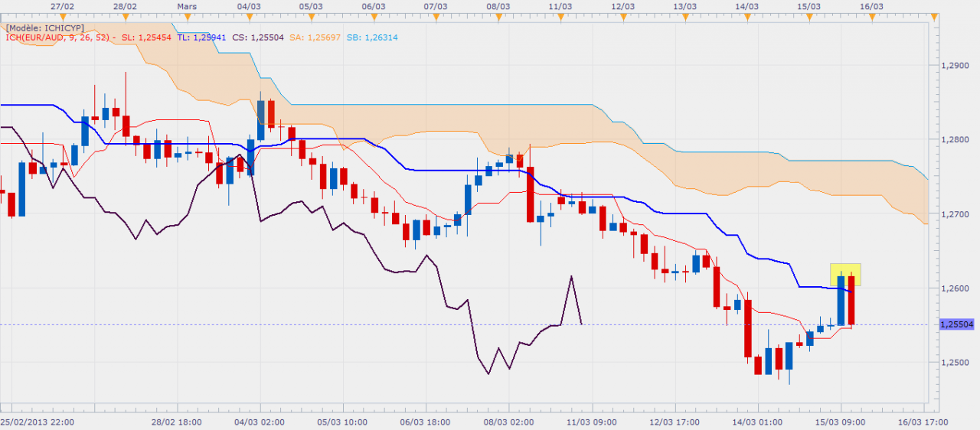This screenshot has width=980, height=430.
Task: Click the '08/03 02:00' time axis label
Action: click(x=508, y=422)
